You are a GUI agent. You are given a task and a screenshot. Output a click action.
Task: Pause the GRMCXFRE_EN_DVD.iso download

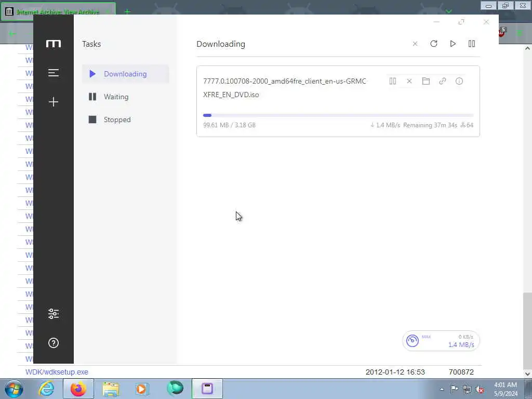393,81
